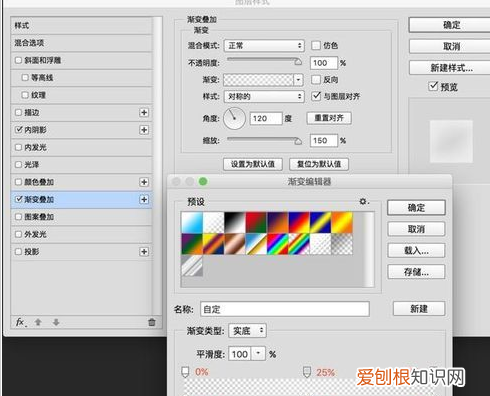Toggle the 仿色 checkbox
The height and width of the screenshot is (396, 490).
(x=315, y=45)
